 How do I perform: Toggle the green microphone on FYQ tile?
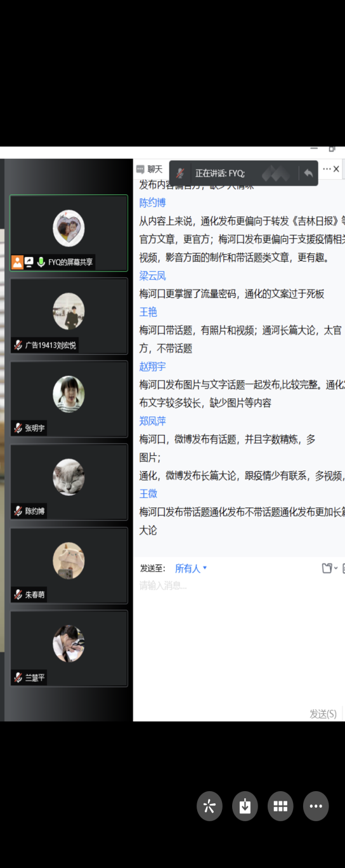41,262
